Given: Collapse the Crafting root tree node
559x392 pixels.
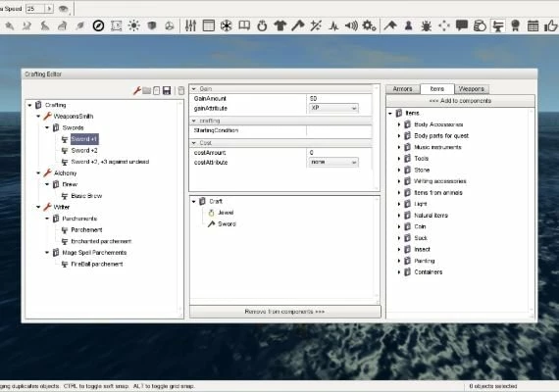Looking at the screenshot, I should [x=30, y=105].
